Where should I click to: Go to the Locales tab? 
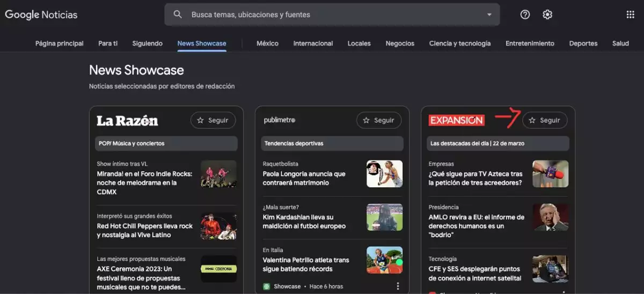(x=359, y=43)
